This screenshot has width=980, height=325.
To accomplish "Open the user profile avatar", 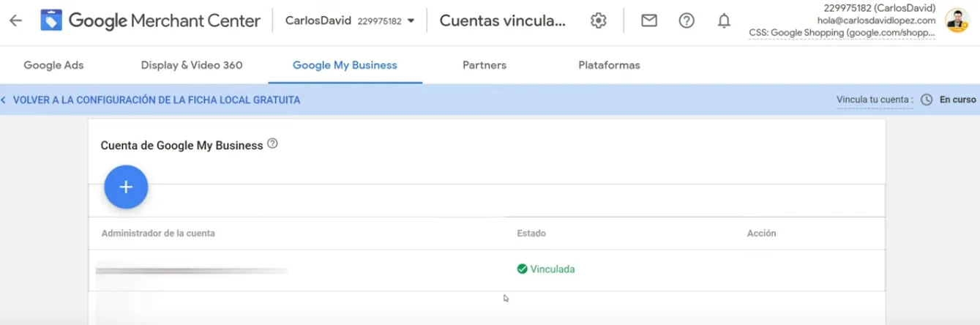I will point(957,20).
